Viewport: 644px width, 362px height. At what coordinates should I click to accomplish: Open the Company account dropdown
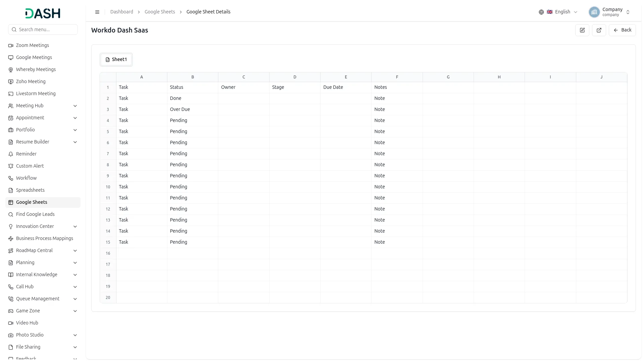point(609,12)
